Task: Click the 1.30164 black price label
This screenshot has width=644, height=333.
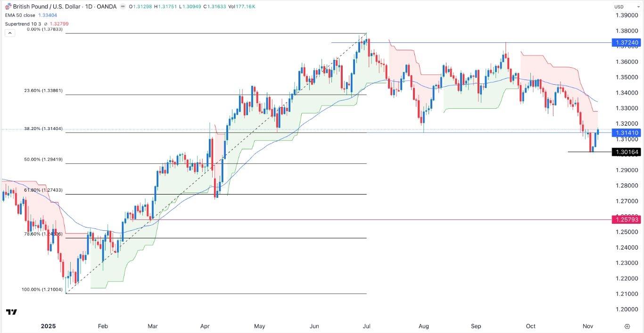Action: [627, 152]
